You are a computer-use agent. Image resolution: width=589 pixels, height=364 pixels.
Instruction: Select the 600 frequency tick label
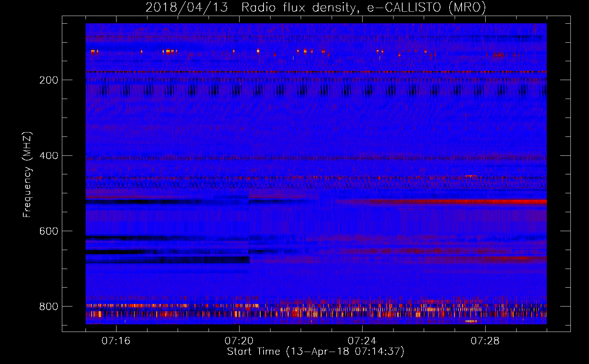point(49,231)
